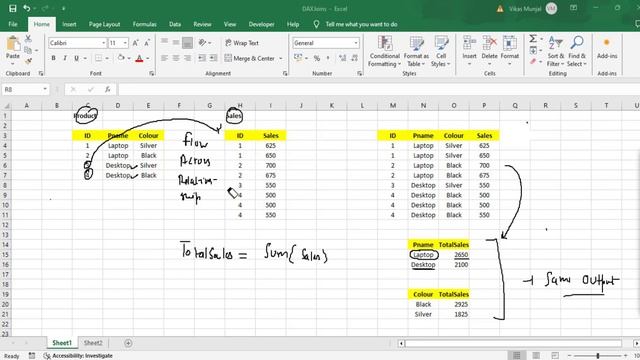Screen dimensions: 640x360
Task: Click Accessibility: Investigate in status bar
Action: pyautogui.click(x=78, y=356)
